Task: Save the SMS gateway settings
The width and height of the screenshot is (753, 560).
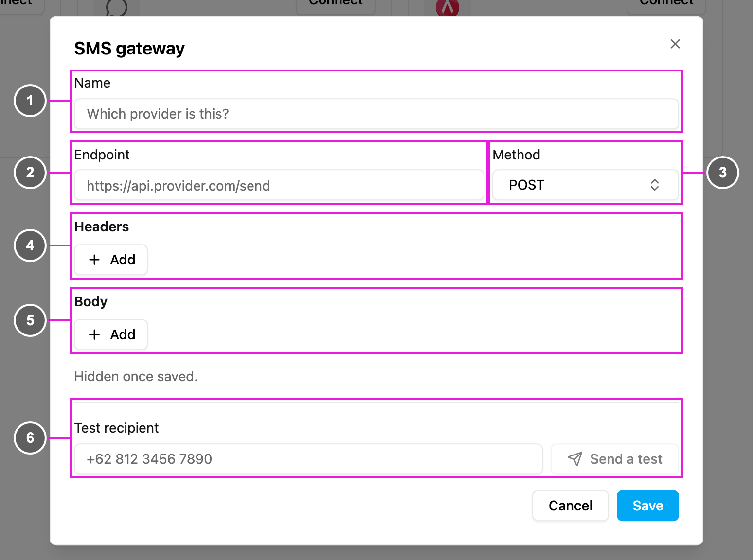Action: [x=648, y=506]
